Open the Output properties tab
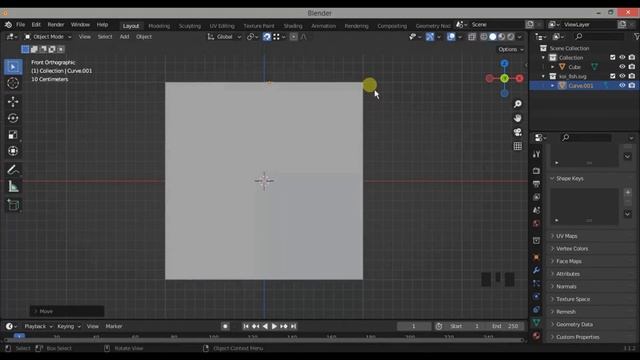 coord(536,184)
